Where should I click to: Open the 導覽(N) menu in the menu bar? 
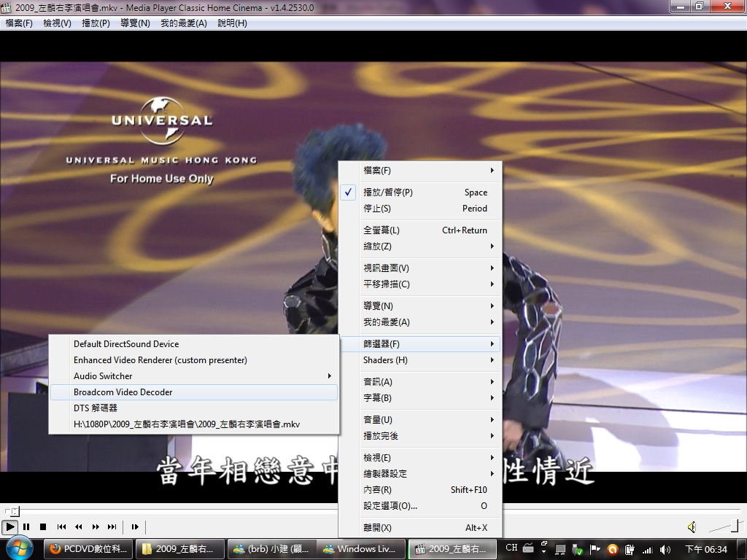point(135,23)
